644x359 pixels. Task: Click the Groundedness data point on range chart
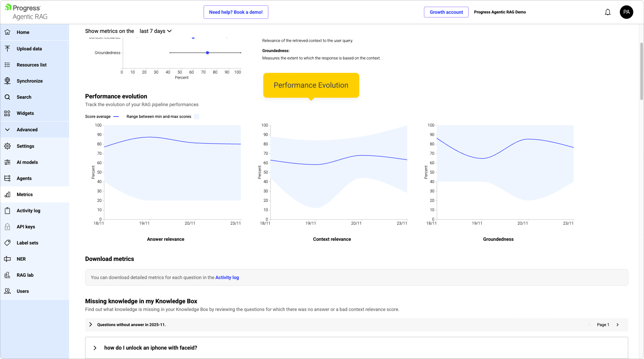[208, 53]
